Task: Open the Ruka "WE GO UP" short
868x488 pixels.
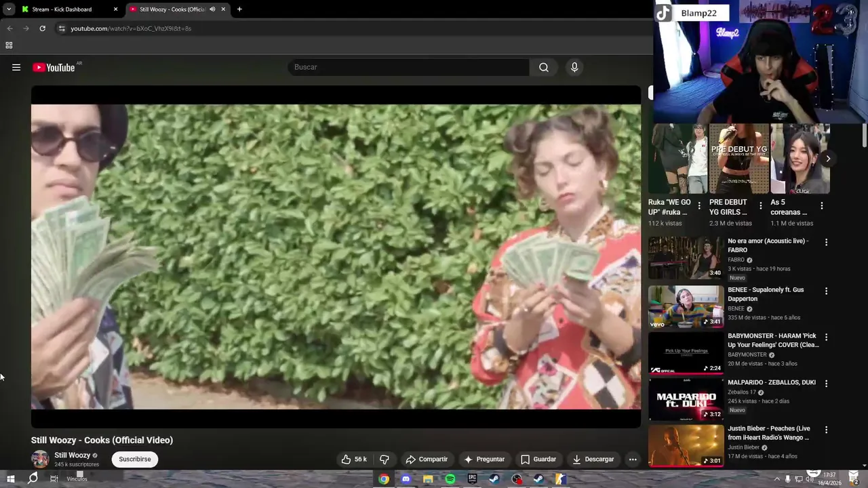Action: [677, 159]
